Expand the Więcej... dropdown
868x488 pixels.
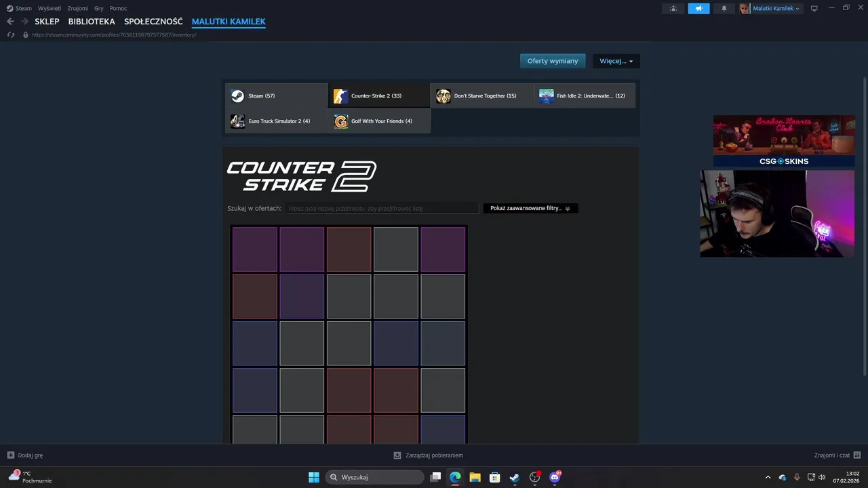pos(616,61)
